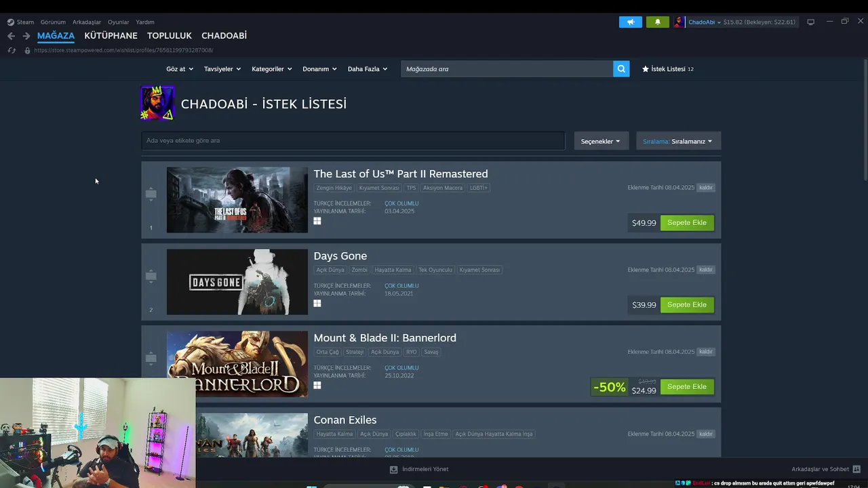Click the Strateji tag on Bannerlord
Image resolution: width=868 pixels, height=488 pixels.
click(x=355, y=352)
